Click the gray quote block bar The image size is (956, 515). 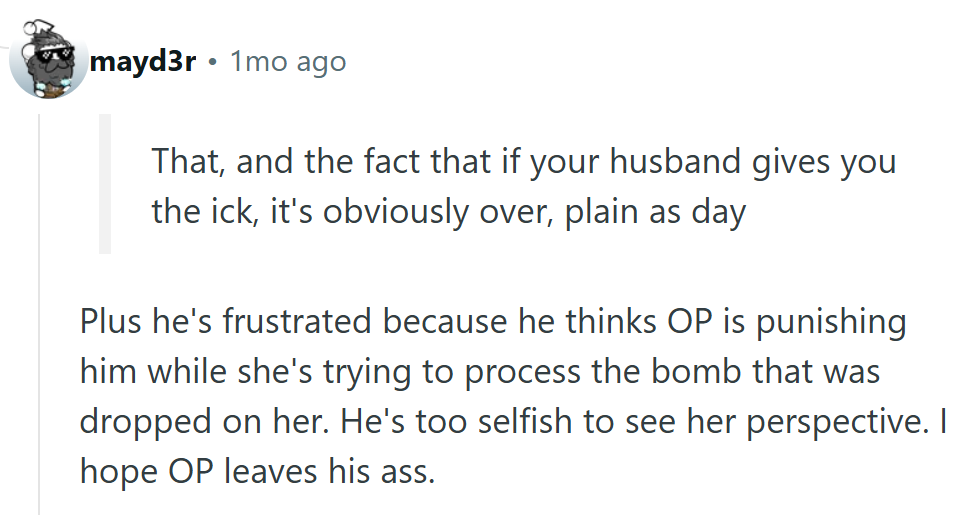pos(105,185)
